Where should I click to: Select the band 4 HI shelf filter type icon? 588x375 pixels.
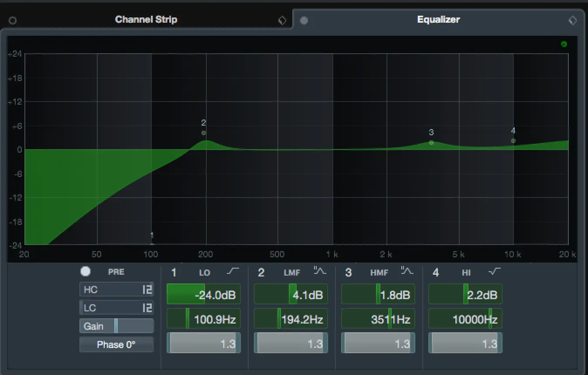tap(494, 272)
